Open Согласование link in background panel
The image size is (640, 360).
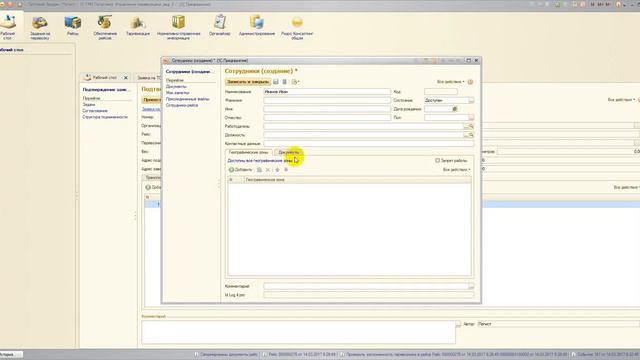point(95,111)
